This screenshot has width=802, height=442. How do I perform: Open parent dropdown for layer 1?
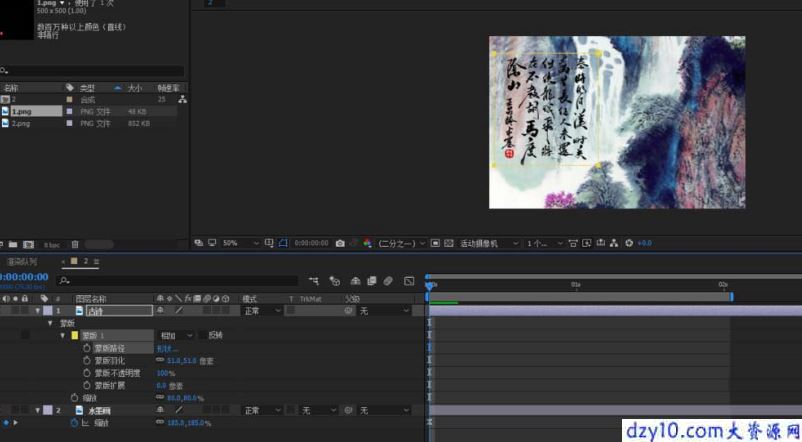(x=384, y=311)
